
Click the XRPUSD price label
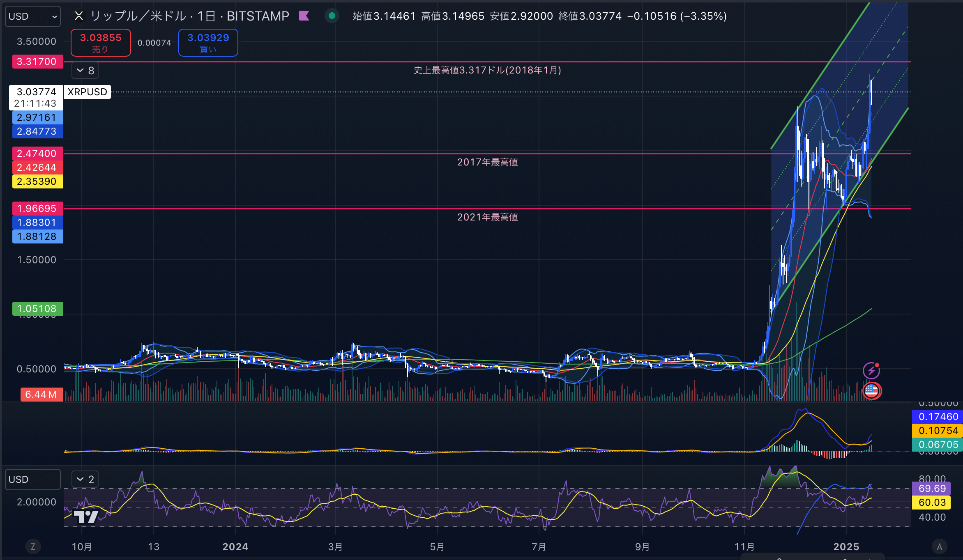click(88, 92)
